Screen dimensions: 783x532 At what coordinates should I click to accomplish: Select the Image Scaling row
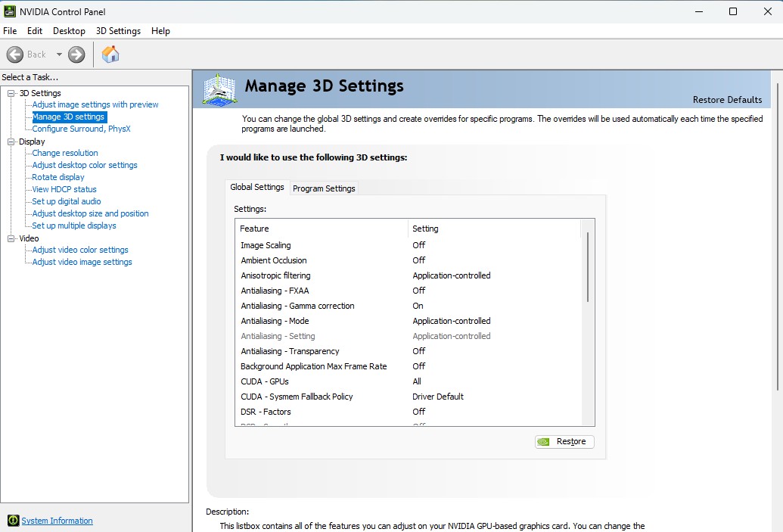(409, 245)
